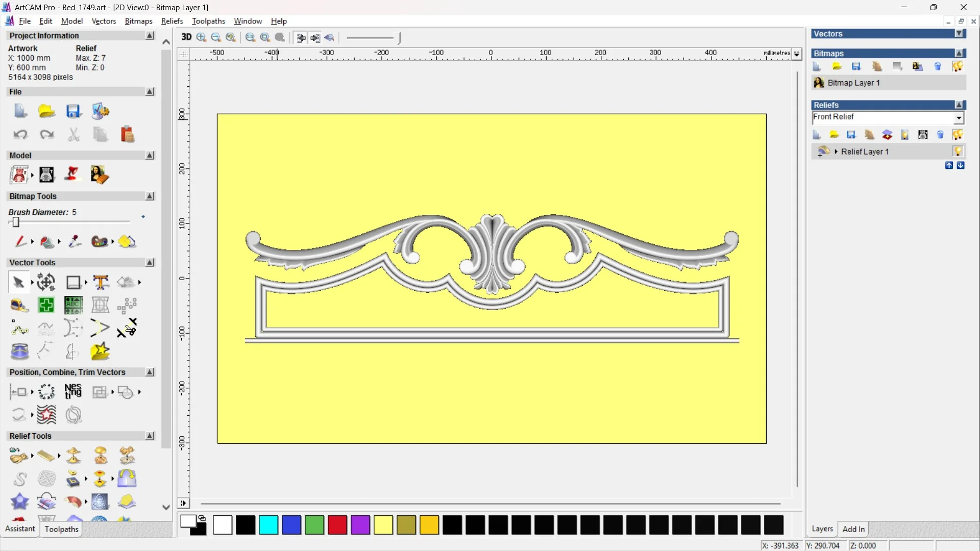The width and height of the screenshot is (980, 551).
Task: Open the Front Relief dropdown
Action: (959, 118)
